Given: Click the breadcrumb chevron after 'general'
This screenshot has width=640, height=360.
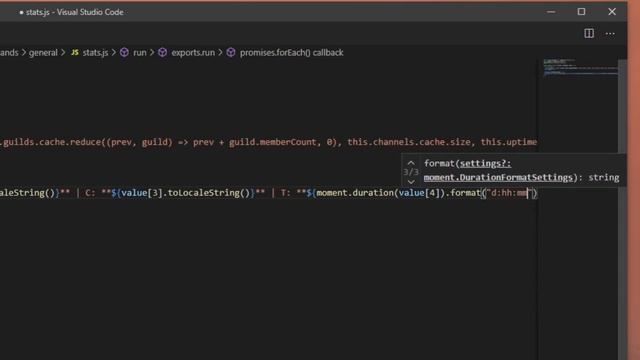Looking at the screenshot, I should 63,53.
